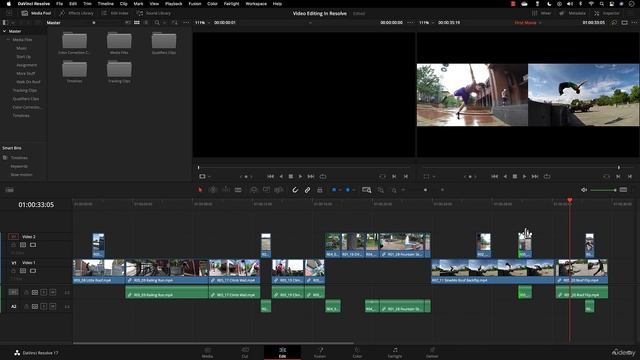Disable the Video 1 track
The width and height of the screenshot is (640, 360).
click(x=33, y=271)
